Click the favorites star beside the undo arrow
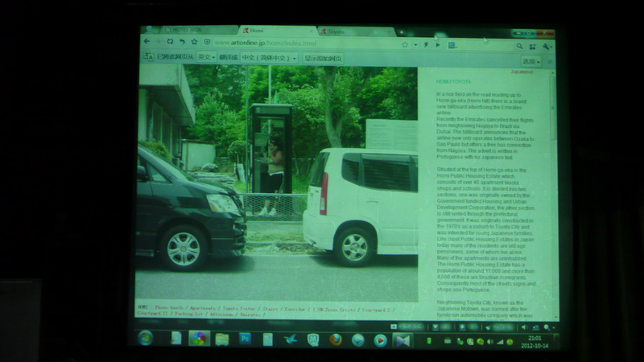644x362 pixels. click(194, 42)
